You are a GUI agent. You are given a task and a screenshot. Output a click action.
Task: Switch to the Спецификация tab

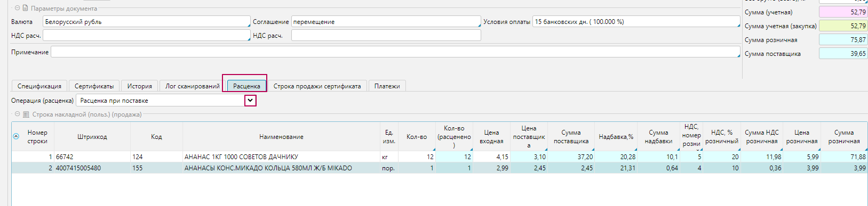[39, 86]
